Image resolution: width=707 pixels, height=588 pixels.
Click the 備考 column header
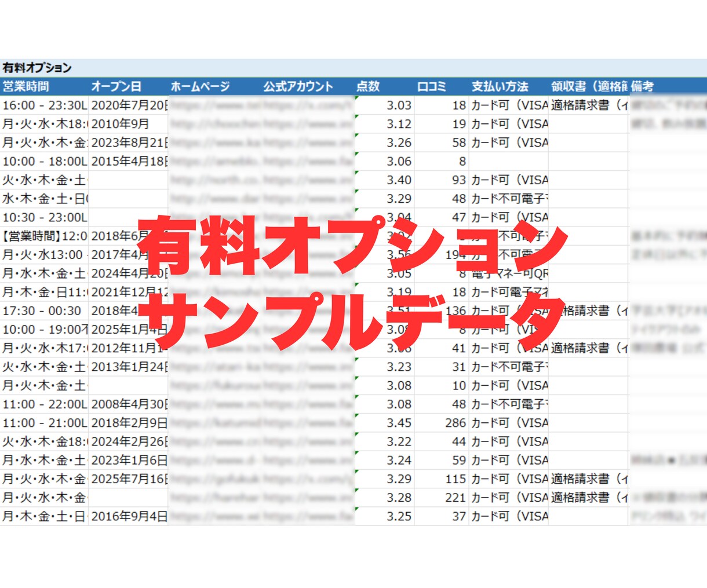(x=668, y=86)
